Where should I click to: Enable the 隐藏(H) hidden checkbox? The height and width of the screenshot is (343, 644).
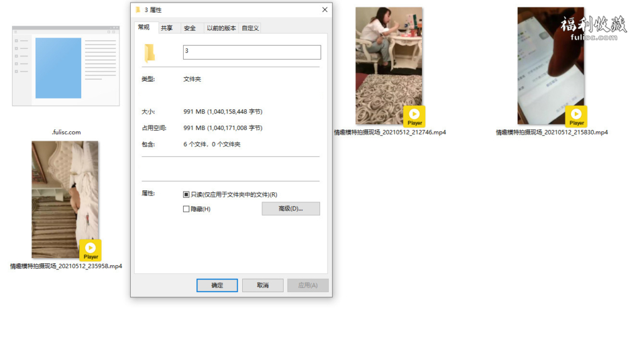click(186, 209)
